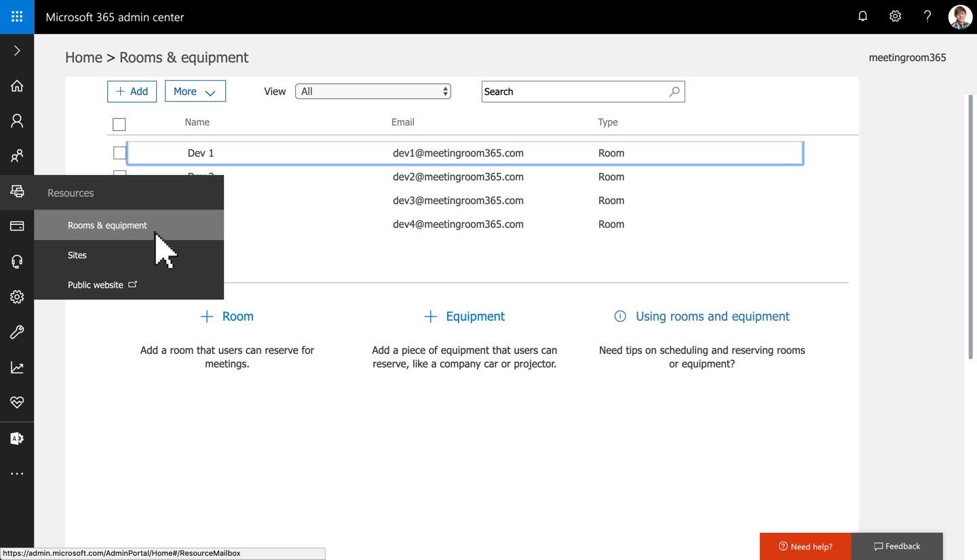Click the Room link to add a room
Image resolution: width=977 pixels, height=560 pixels.
click(x=237, y=316)
